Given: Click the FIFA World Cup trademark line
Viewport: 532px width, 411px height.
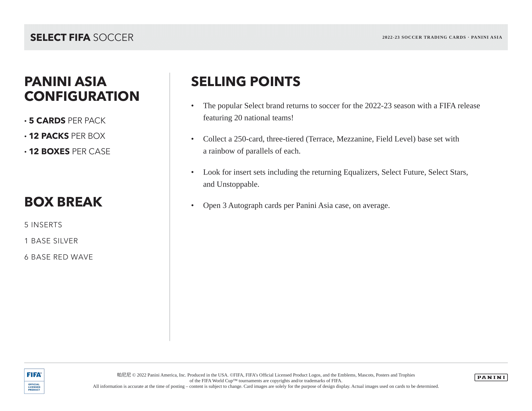Looking at the screenshot, I should point(266,381).
